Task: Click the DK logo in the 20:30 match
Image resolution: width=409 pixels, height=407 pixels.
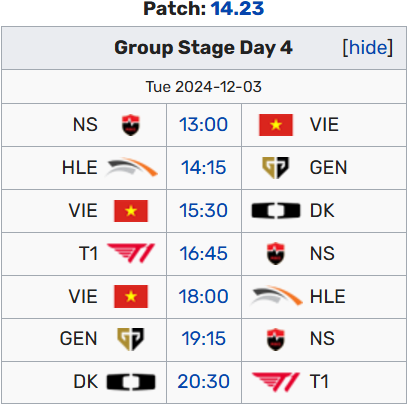Action: (x=131, y=382)
